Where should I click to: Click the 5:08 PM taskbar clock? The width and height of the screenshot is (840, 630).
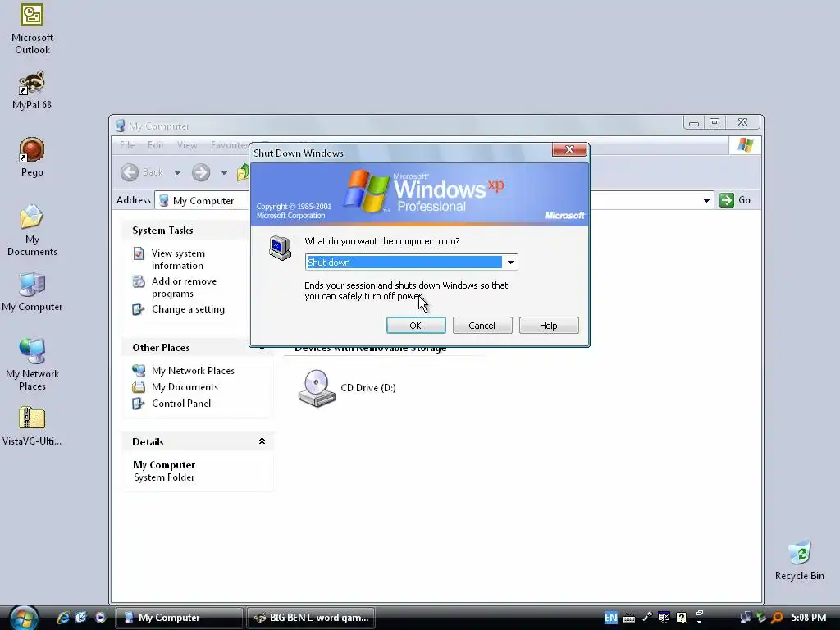(809, 618)
